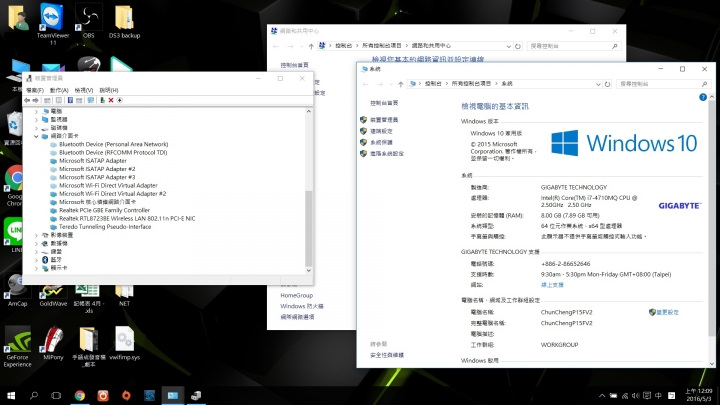
Task: Open the OBS desktop icon
Action: click(89, 21)
